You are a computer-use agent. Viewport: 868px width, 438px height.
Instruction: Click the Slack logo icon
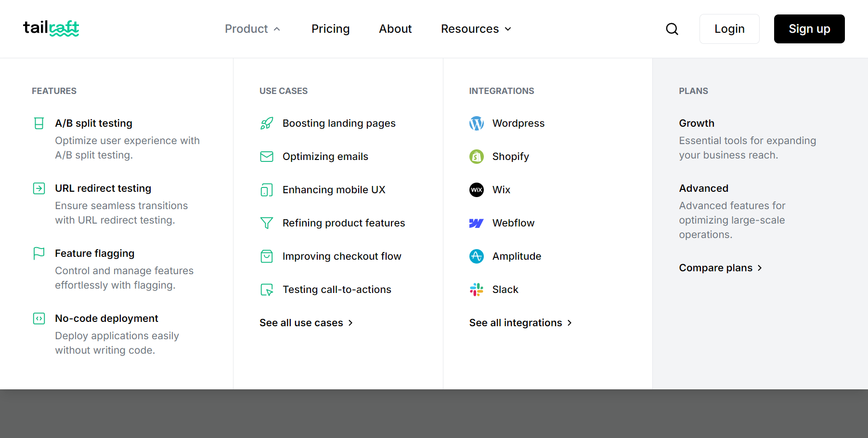476,290
